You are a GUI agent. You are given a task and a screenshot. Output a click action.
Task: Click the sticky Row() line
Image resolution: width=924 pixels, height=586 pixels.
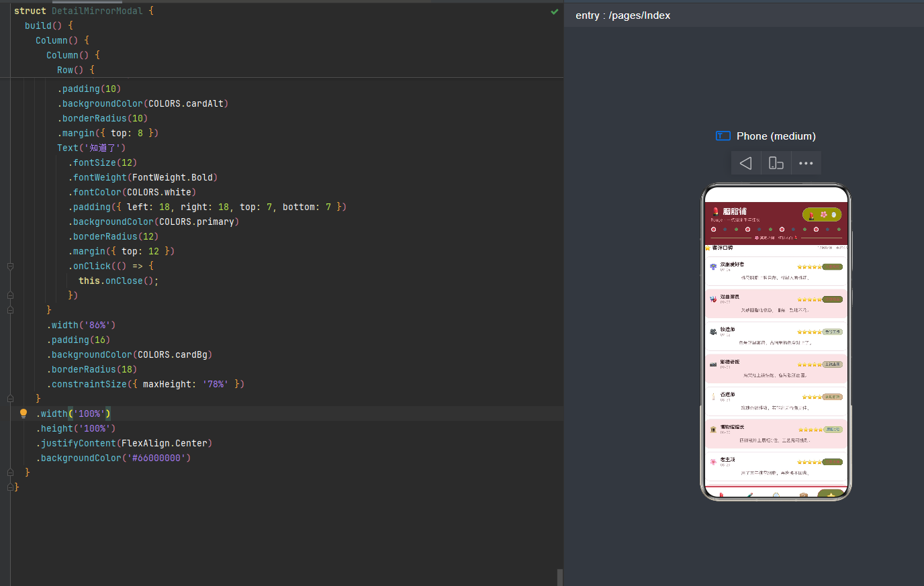76,70
